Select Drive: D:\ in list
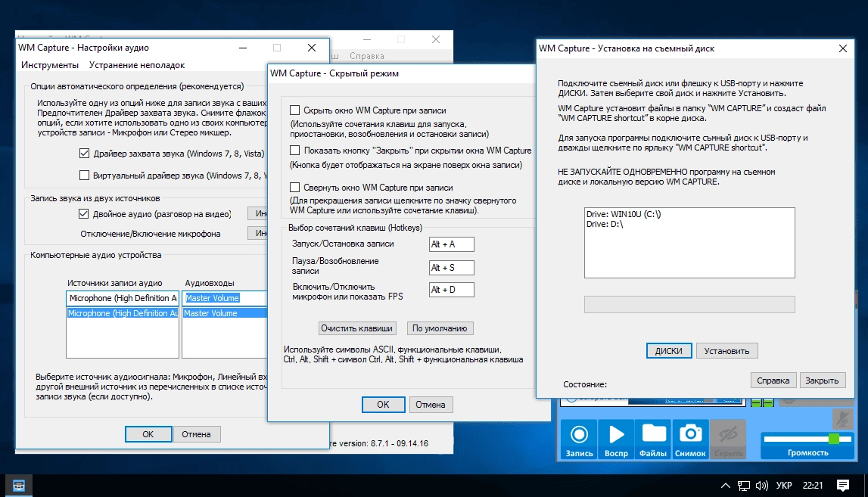 [605, 224]
